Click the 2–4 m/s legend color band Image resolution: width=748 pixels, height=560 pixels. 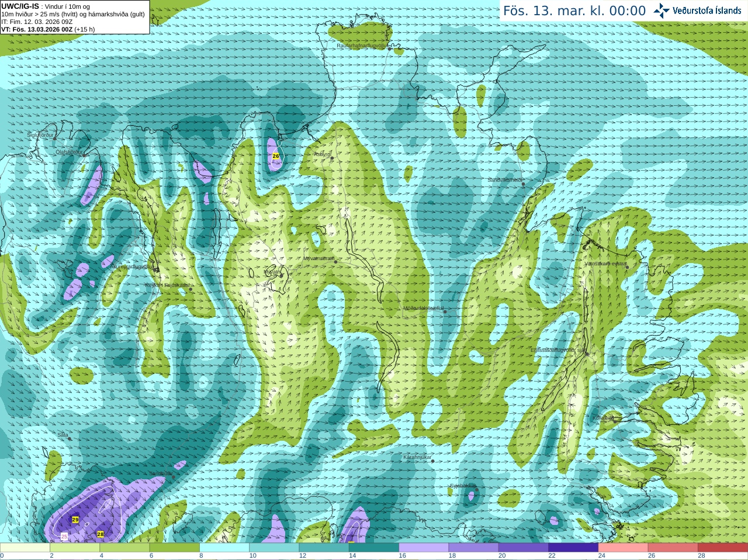pyautogui.click(x=75, y=548)
